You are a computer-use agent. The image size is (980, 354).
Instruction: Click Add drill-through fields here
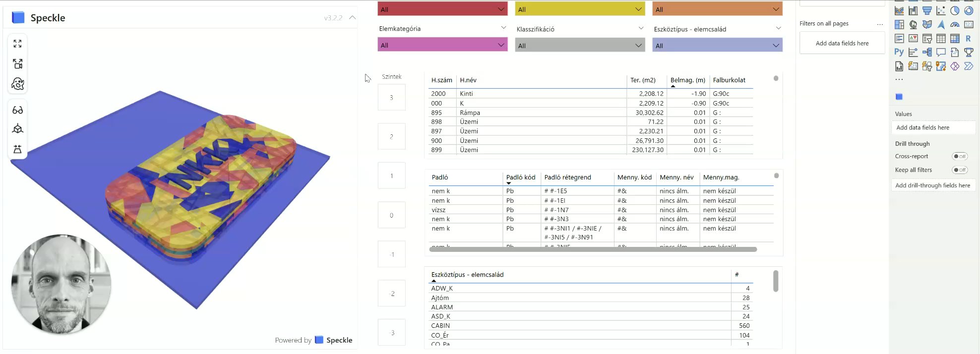pyautogui.click(x=933, y=185)
